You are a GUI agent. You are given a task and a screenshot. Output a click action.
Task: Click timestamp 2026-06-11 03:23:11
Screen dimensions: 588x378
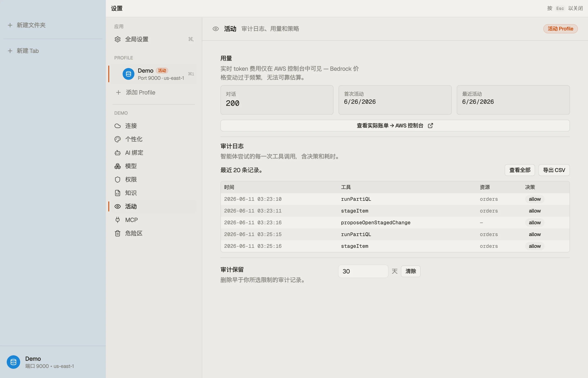253,211
